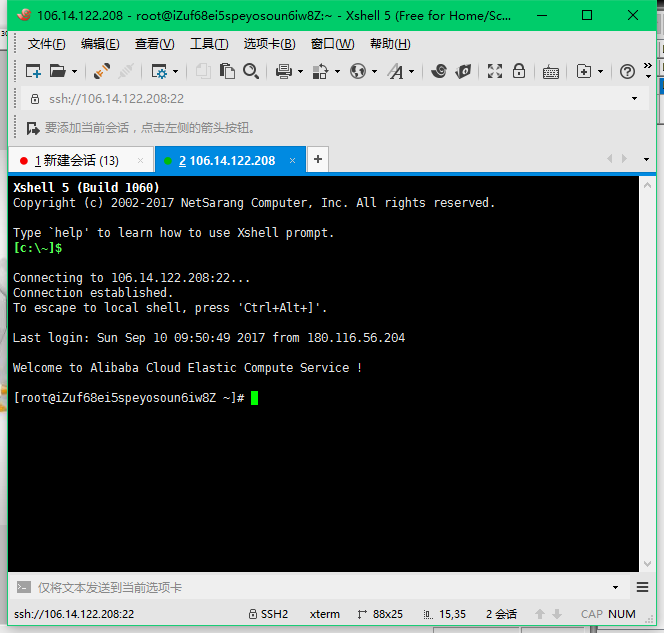Expand the compose bar target dropdown

pos(615,587)
